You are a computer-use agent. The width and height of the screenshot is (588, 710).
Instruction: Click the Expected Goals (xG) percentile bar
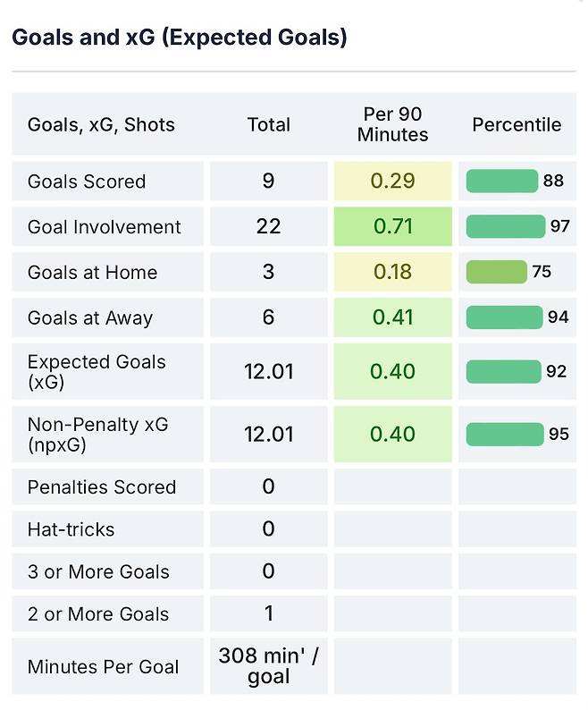pyautogui.click(x=503, y=371)
